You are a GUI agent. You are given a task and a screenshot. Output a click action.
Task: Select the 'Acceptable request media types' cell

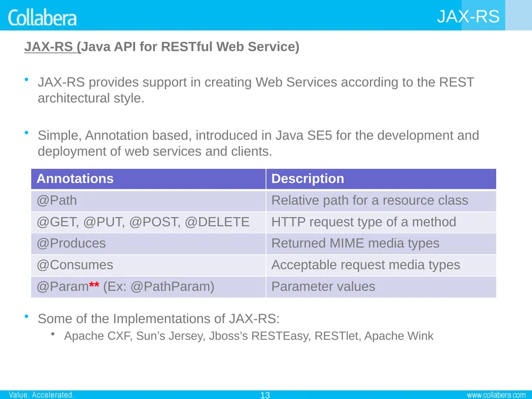coord(381,265)
